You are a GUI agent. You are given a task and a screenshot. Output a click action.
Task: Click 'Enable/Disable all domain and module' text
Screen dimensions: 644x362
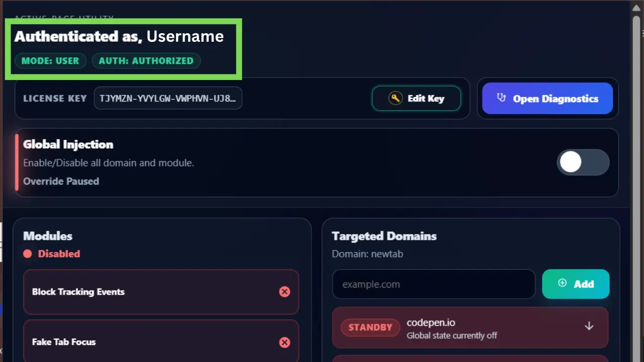pos(109,163)
